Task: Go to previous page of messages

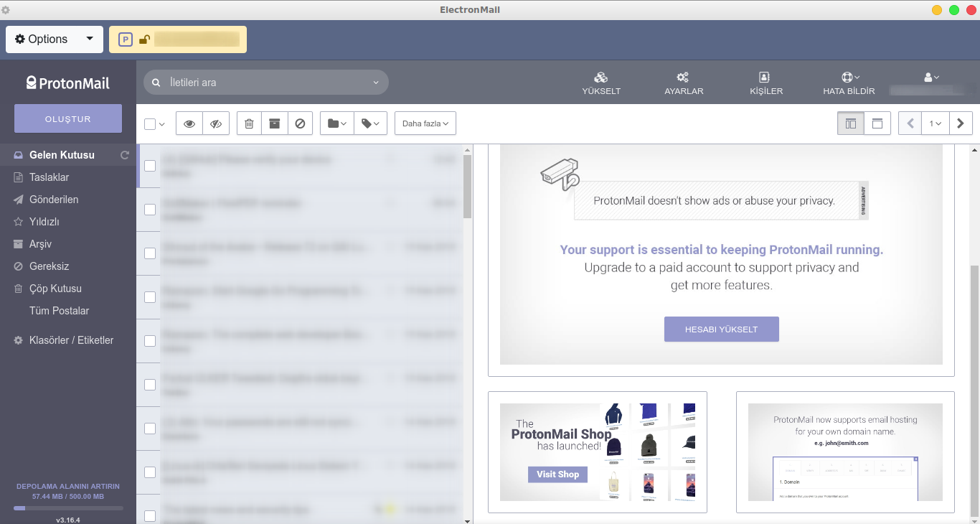Action: pyautogui.click(x=910, y=123)
